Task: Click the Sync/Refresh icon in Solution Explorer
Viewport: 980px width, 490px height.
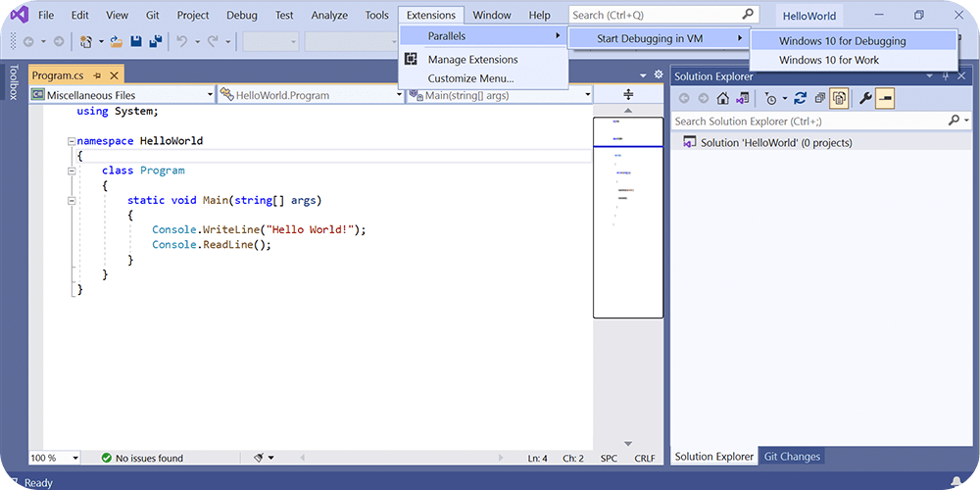Action: (x=801, y=98)
